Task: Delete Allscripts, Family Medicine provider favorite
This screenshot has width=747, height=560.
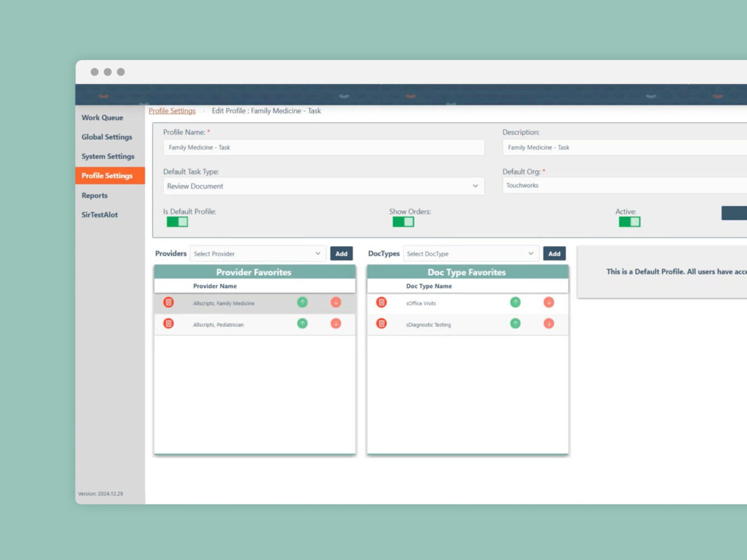Action: tap(169, 302)
